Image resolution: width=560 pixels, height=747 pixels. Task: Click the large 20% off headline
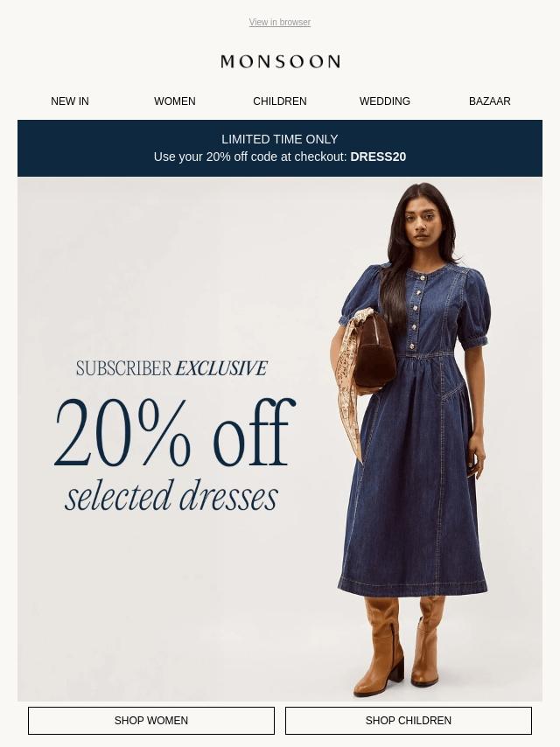pyautogui.click(x=174, y=431)
